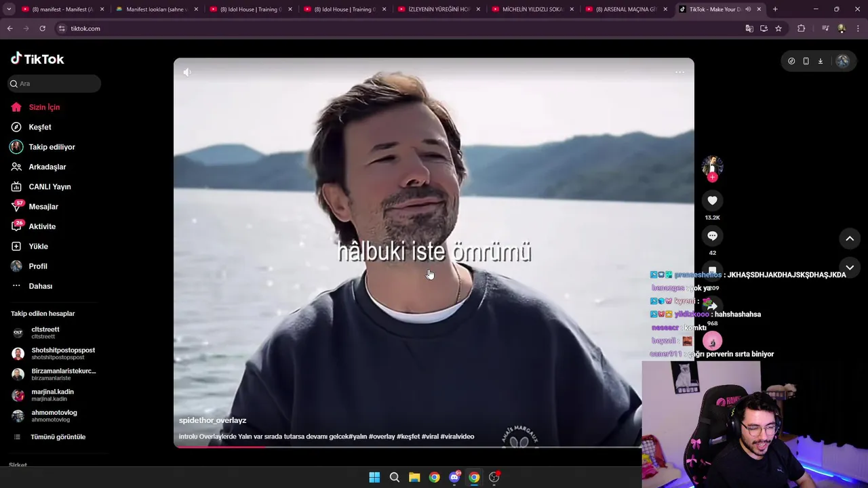Viewport: 868px width, 488px height.
Task: Click the Arkadaşlar people icon
Action: point(16,167)
